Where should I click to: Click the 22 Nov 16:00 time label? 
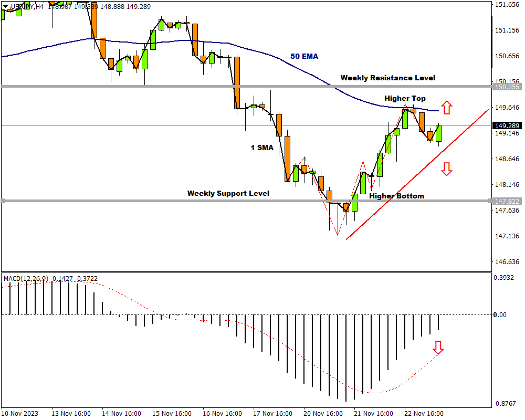click(x=424, y=413)
